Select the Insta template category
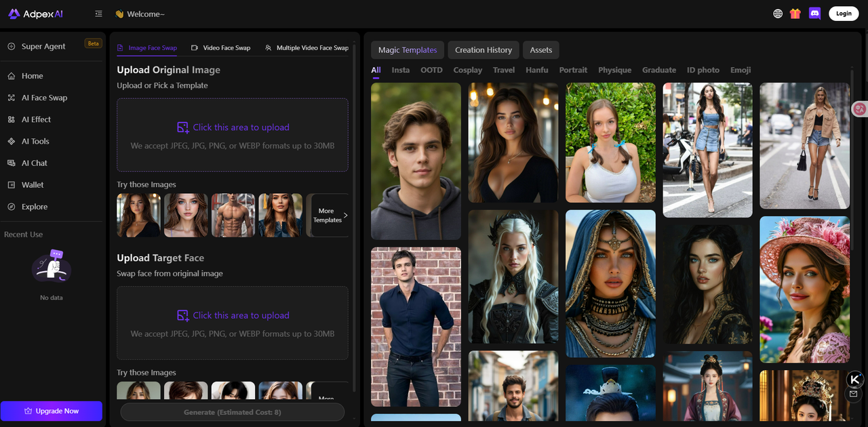Viewport: 868px width, 427px height. 401,70
